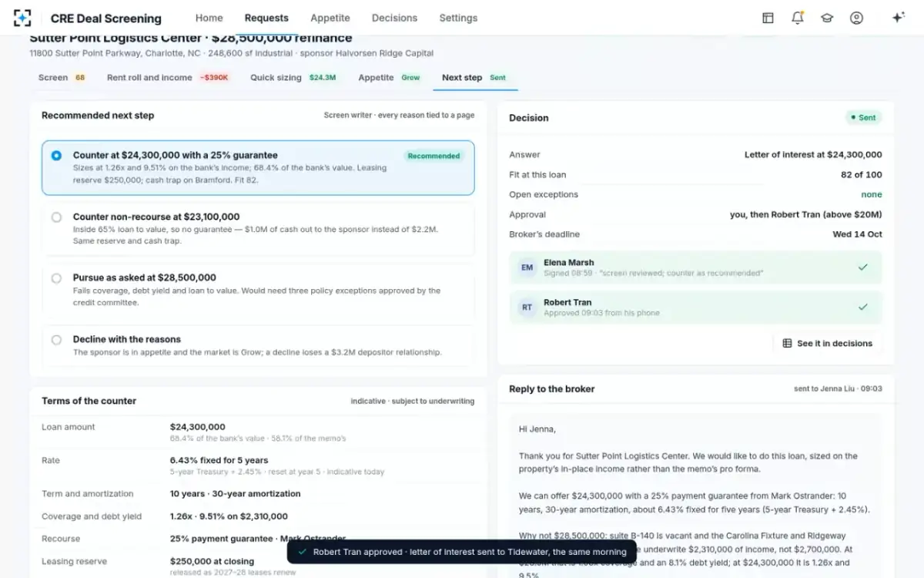924x578 pixels.
Task: Click the 'none' open exceptions value
Action: (872, 195)
